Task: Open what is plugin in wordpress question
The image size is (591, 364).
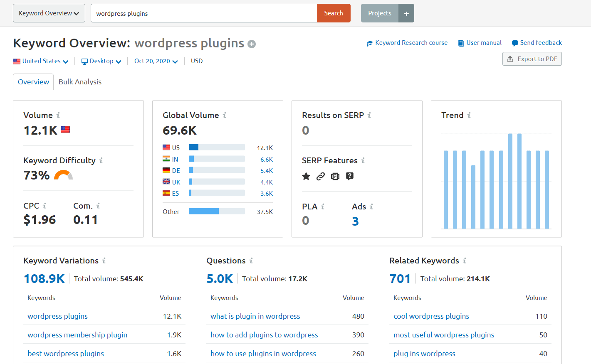Action: (255, 316)
